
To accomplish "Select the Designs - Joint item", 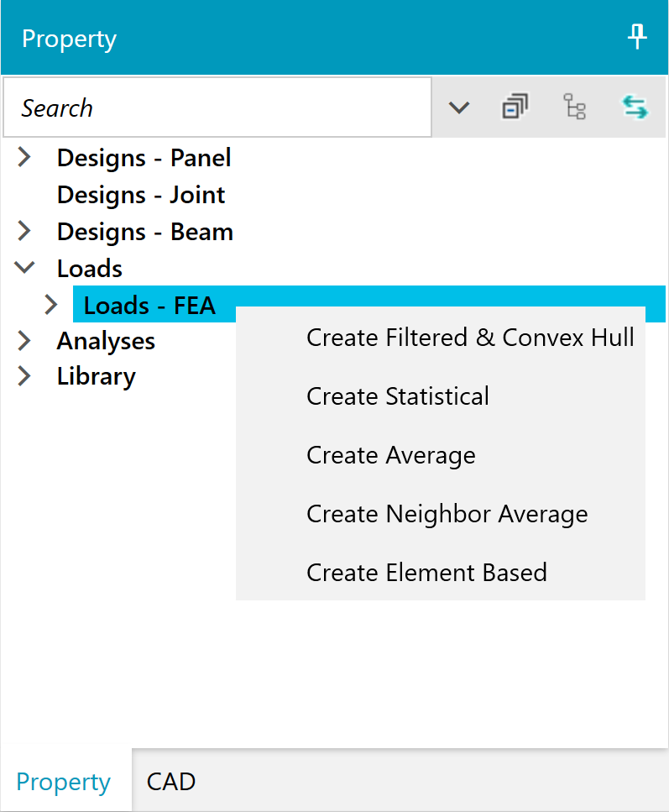I will point(141,195).
